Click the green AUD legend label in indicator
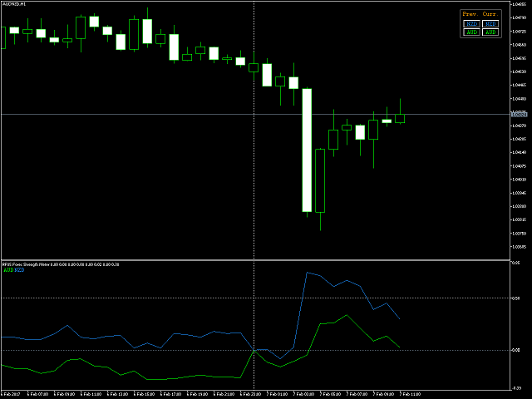 pyautogui.click(x=8, y=270)
